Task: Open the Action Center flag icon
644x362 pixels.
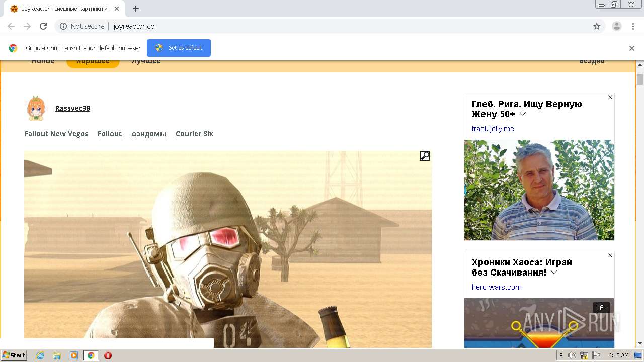Action: pos(597,355)
